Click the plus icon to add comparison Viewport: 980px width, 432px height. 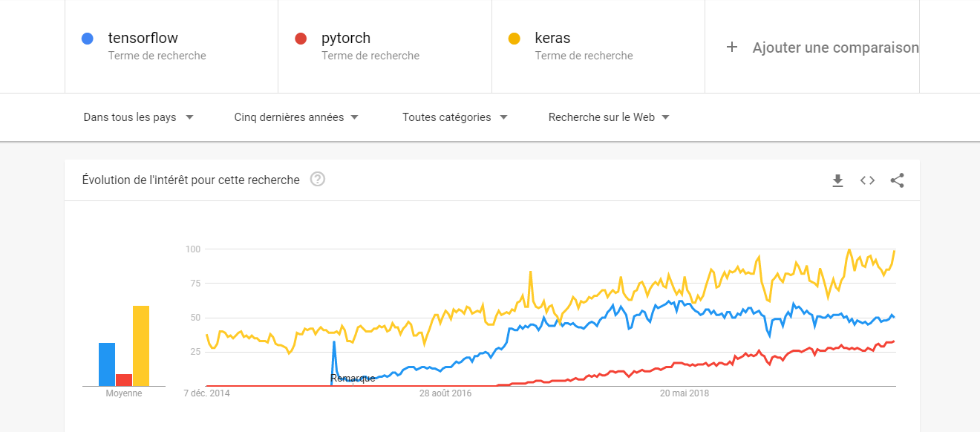732,47
